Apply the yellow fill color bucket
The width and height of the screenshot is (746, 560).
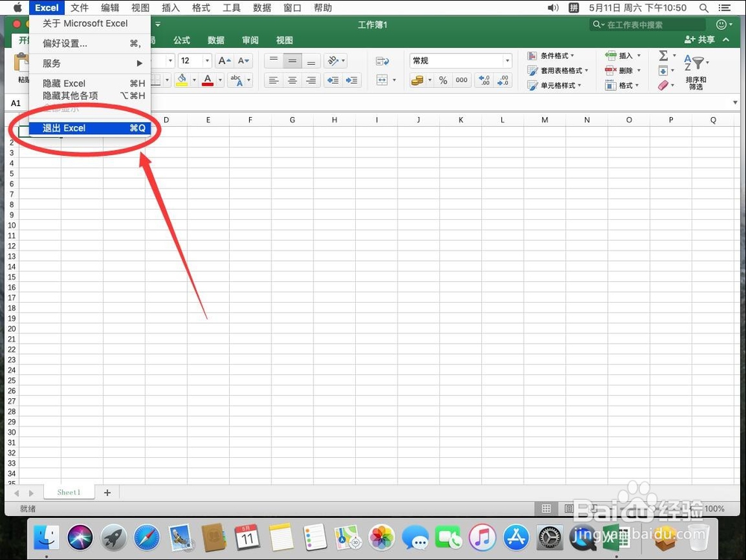click(x=181, y=80)
